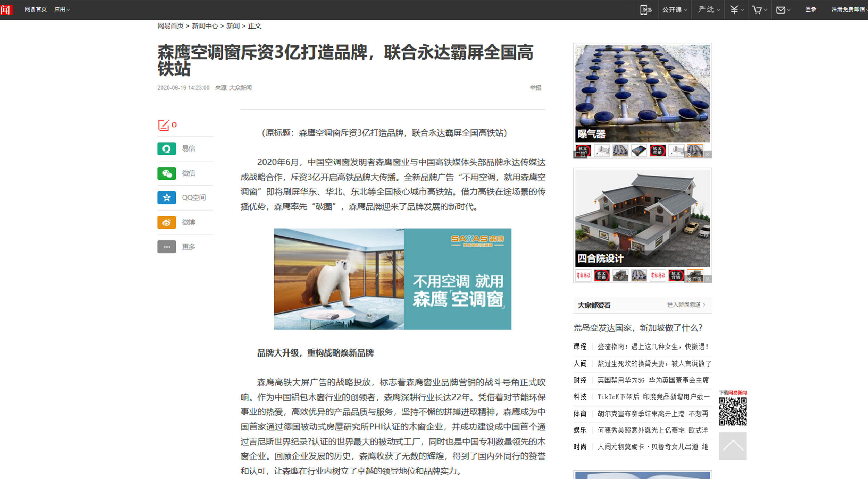Click the red comment edit icon
The width and height of the screenshot is (868, 479).
(164, 125)
